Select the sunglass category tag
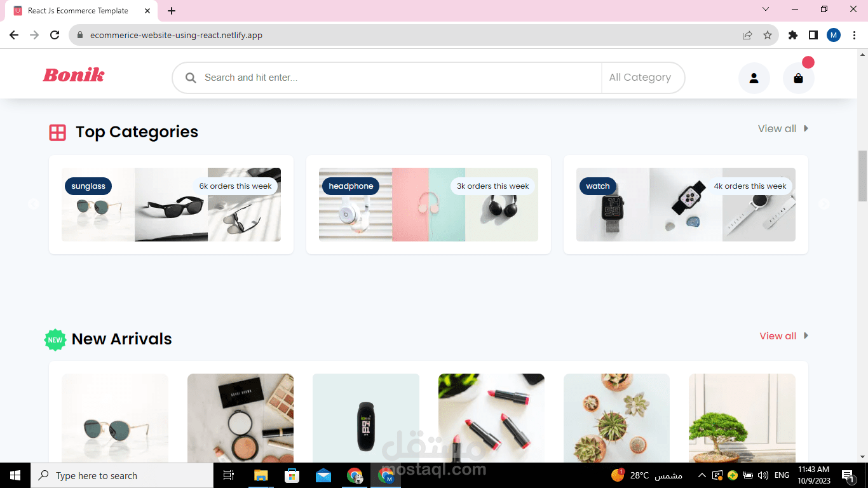This screenshot has height=488, width=868. click(88, 186)
